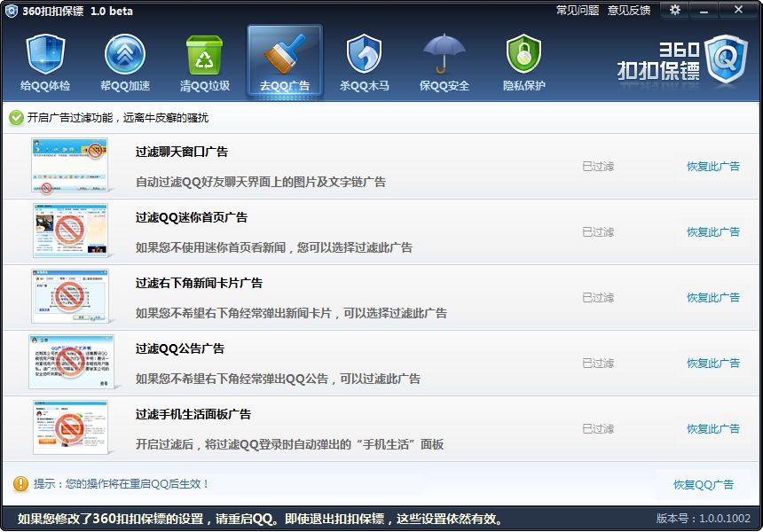Restore ad for 过滤聊天窗口广告
The image size is (763, 532).
(713, 167)
